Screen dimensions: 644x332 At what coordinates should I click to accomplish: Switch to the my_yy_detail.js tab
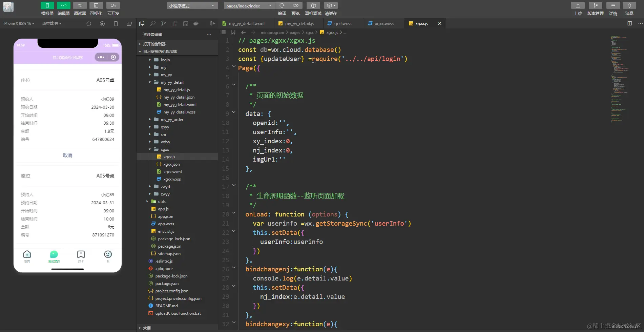point(299,23)
